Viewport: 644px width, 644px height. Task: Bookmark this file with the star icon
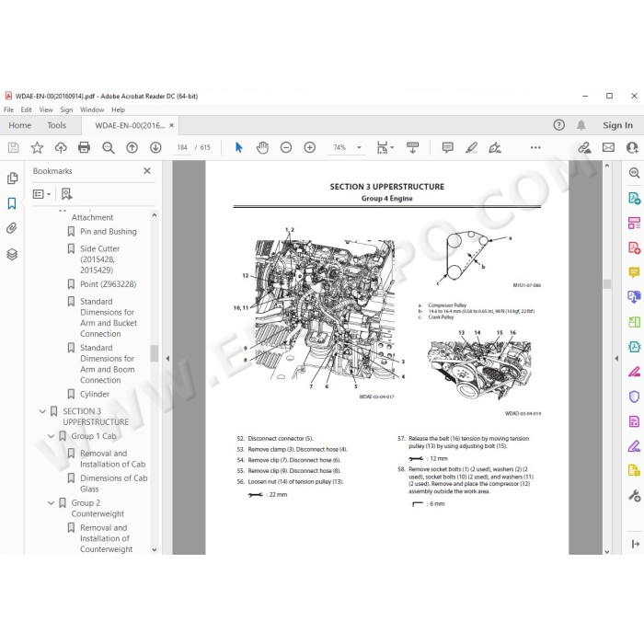click(x=37, y=147)
